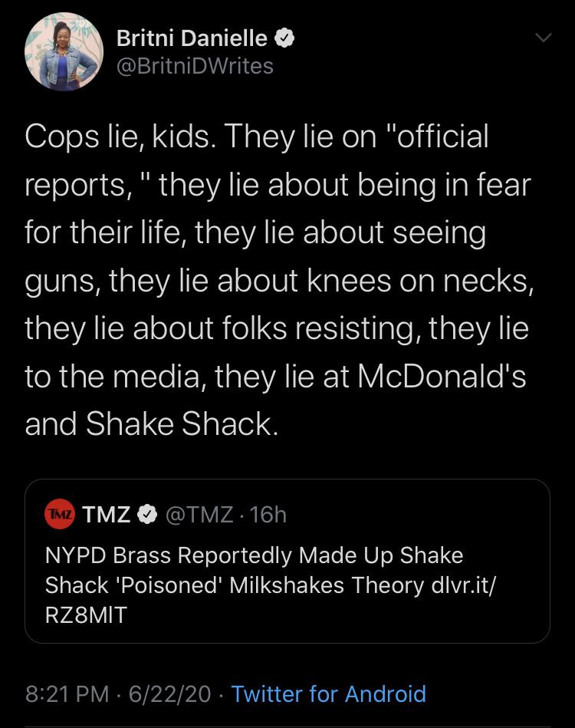Image resolution: width=575 pixels, height=728 pixels.
Task: Open the @BritniDWrites handle link
Action: pyautogui.click(x=194, y=67)
